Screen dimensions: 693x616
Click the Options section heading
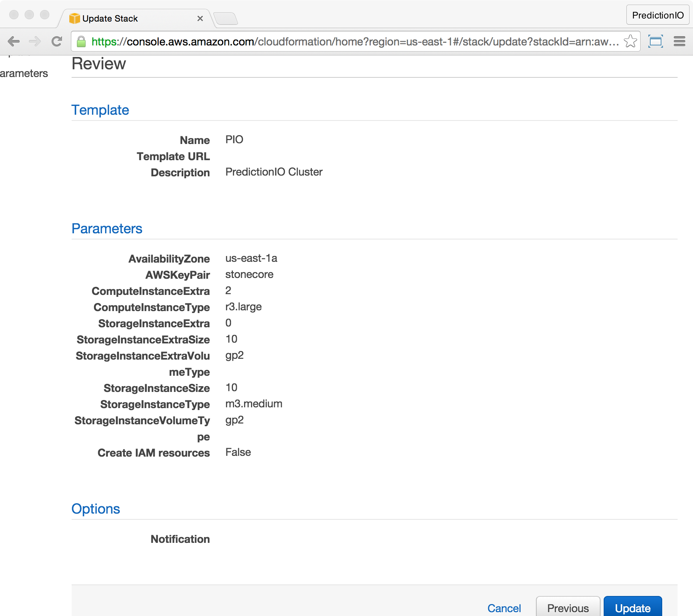[x=96, y=509]
